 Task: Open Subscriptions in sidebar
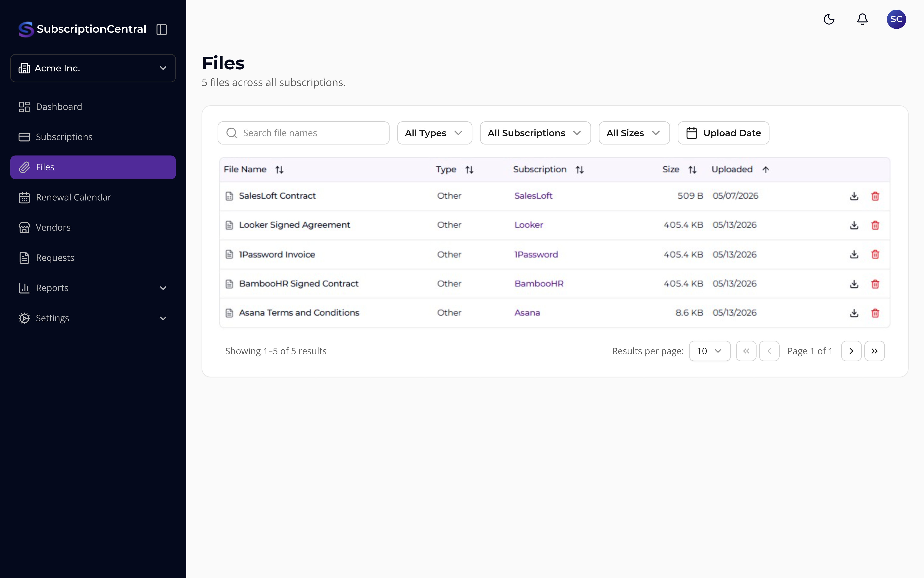[93, 137]
